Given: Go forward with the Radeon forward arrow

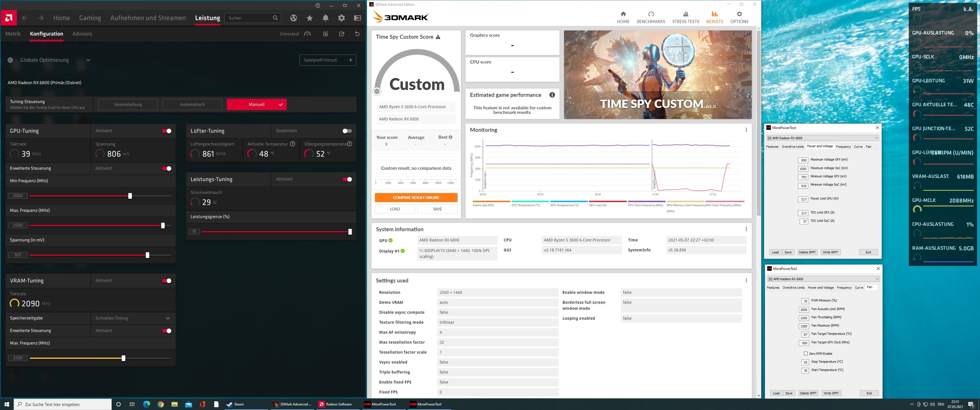Looking at the screenshot, I should point(41,18).
